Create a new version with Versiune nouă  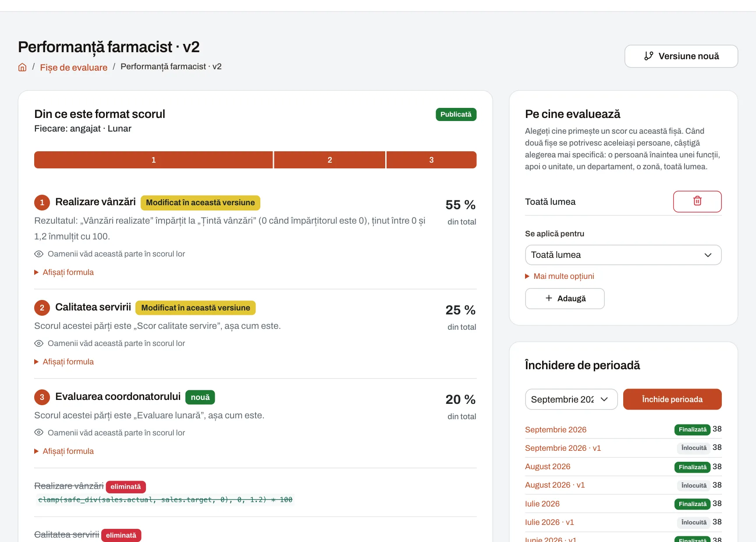681,56
